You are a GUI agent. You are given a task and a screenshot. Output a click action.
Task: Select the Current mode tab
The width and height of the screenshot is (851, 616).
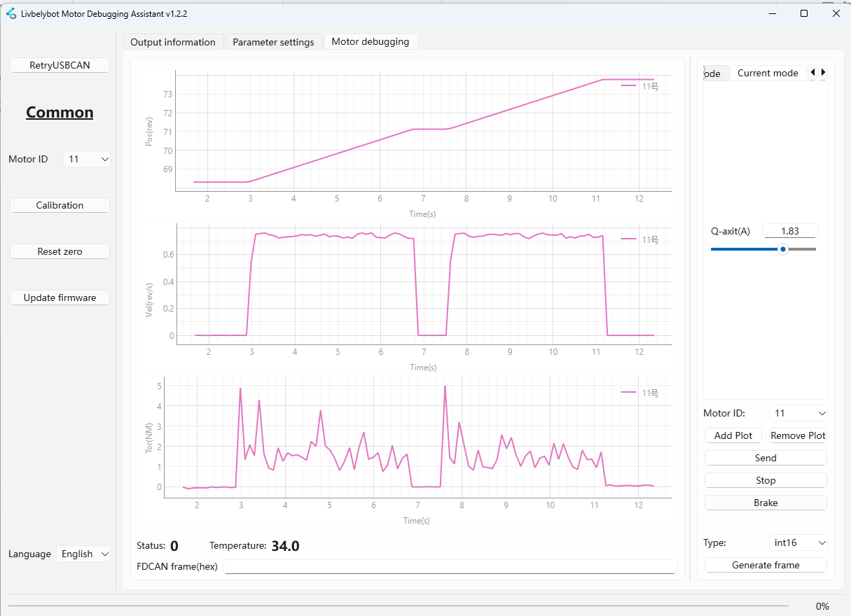(768, 73)
